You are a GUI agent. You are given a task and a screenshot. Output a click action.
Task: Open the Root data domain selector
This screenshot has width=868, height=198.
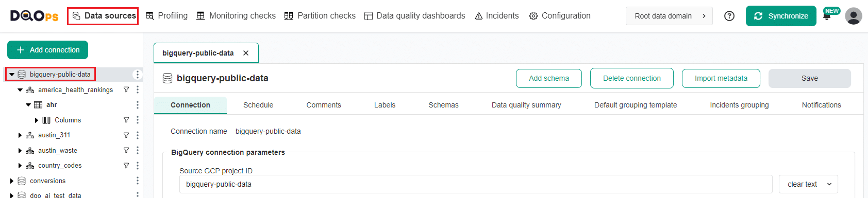click(x=669, y=16)
